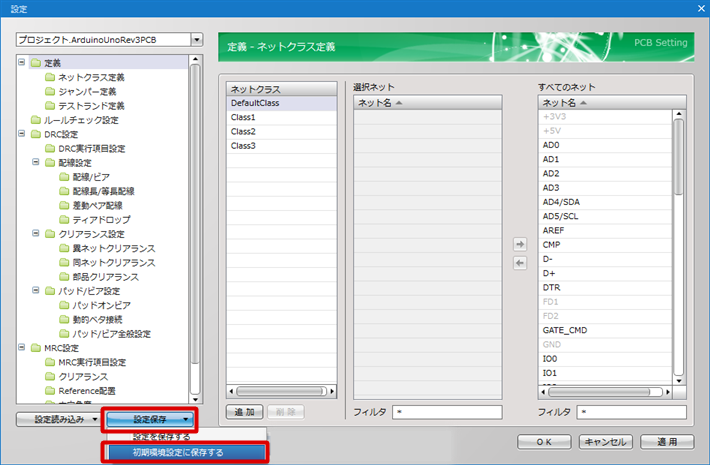Click all nets list scroll down arrow
710x465 pixels.
pos(678,381)
